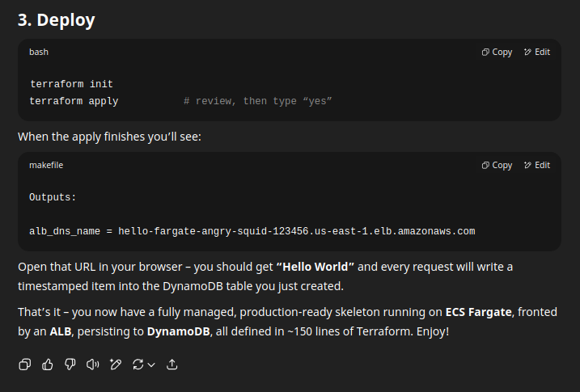Click the bold "Hello World" text
Screen dimensions: 580x392
coord(315,267)
